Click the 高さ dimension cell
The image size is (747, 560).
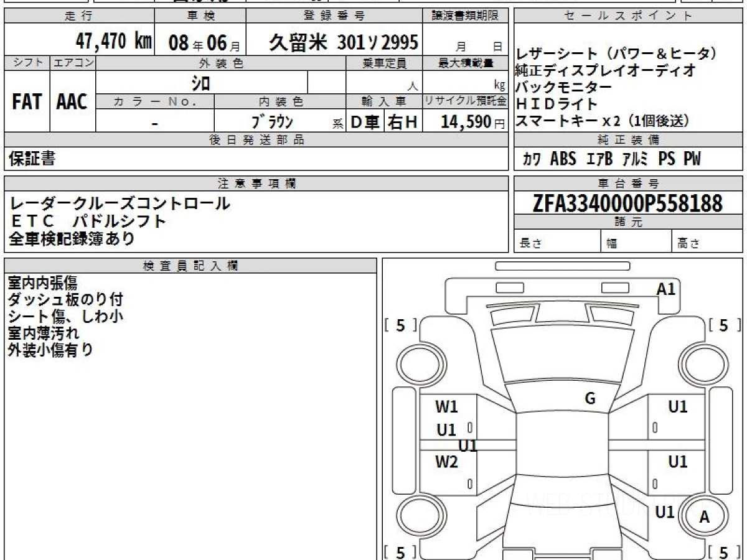pyautogui.click(x=707, y=241)
